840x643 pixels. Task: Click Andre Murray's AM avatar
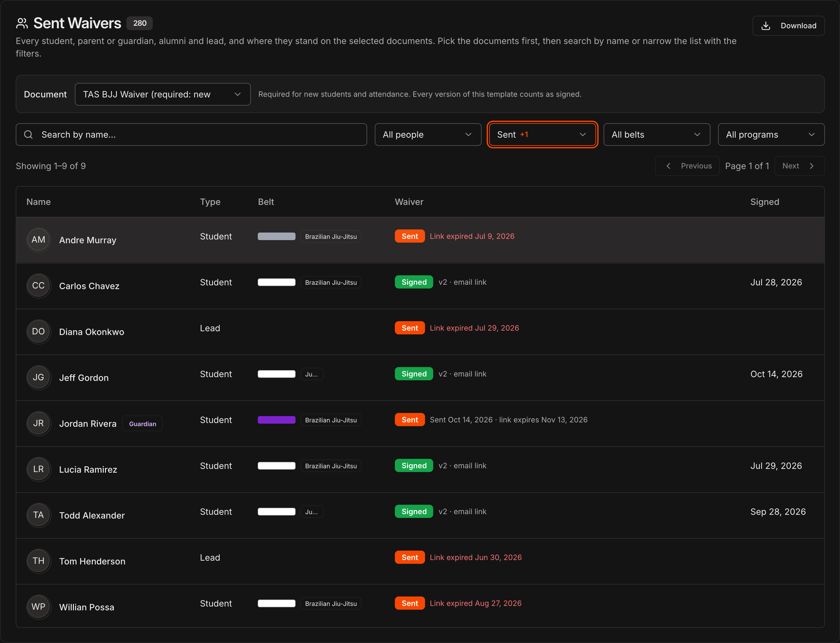tap(38, 240)
